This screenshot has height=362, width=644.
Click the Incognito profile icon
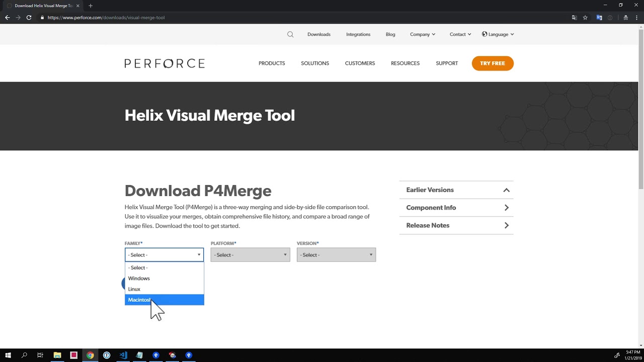click(625, 18)
